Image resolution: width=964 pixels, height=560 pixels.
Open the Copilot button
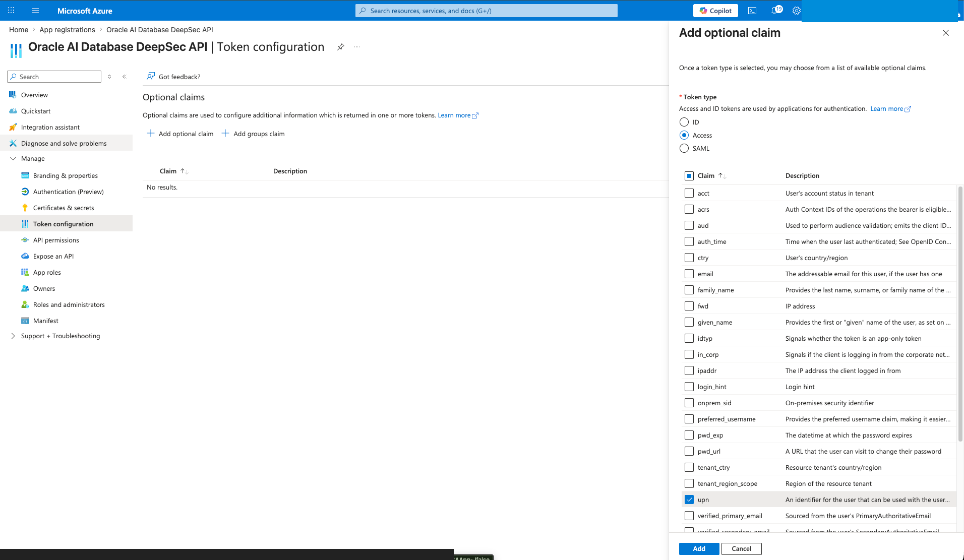pyautogui.click(x=715, y=11)
